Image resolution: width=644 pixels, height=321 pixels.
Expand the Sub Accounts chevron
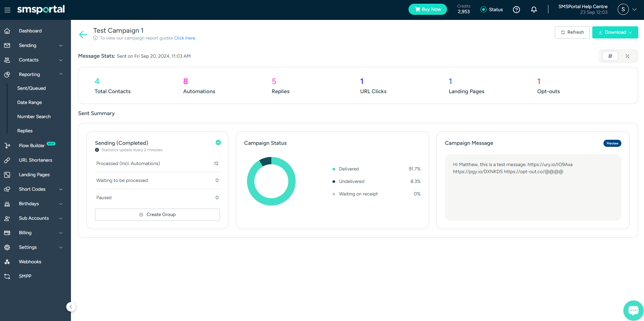61,218
